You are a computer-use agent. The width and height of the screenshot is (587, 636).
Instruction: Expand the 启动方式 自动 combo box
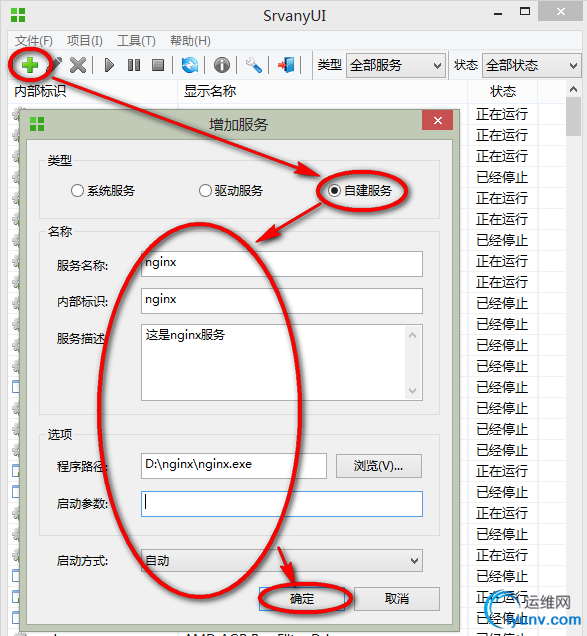coord(282,561)
